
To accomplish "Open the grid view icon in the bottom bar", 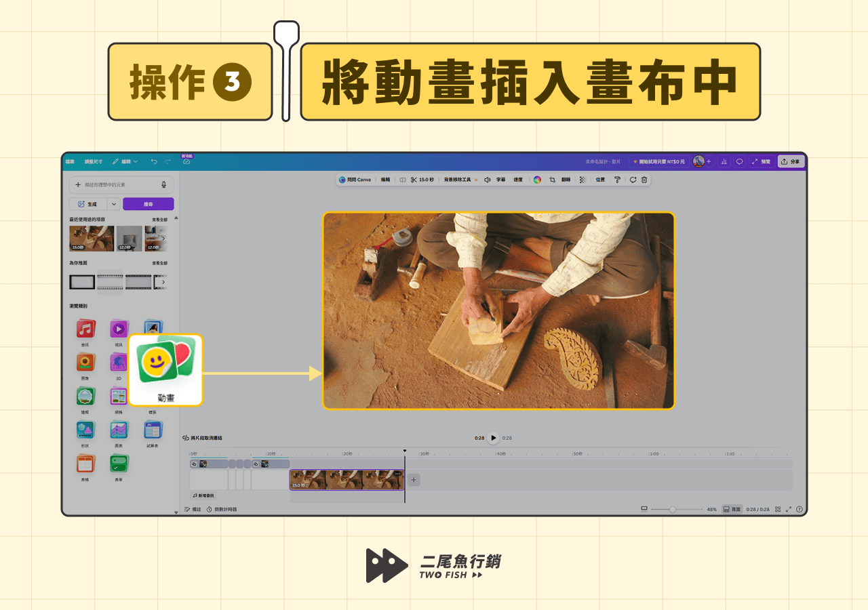I will point(778,509).
